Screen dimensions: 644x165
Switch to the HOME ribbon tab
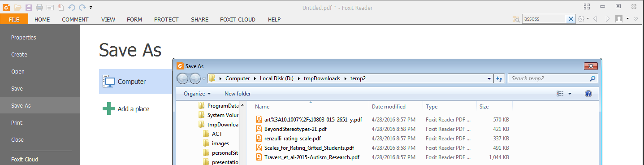[x=42, y=19]
